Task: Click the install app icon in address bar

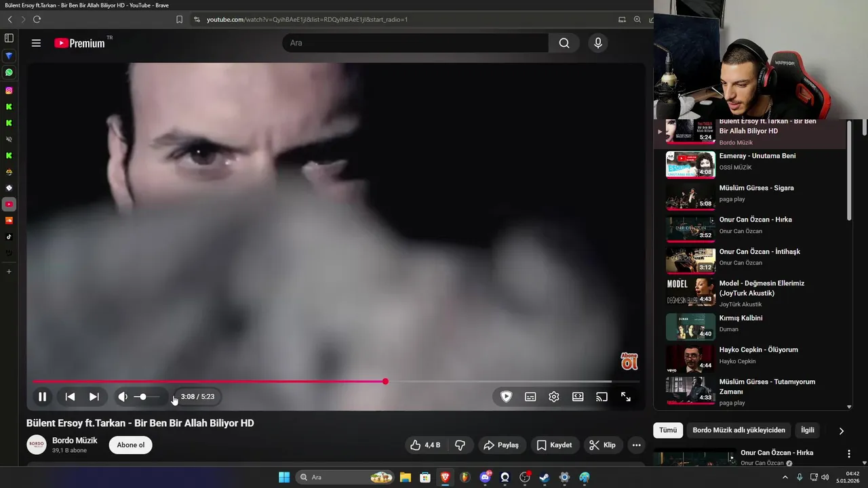Action: 622,20
